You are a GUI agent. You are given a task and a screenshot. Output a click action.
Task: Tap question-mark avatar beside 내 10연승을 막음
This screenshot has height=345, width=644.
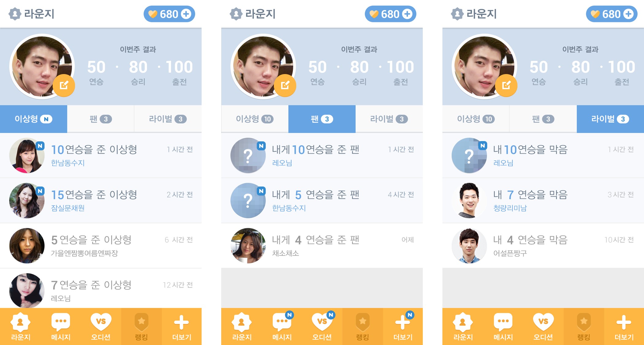469,155
